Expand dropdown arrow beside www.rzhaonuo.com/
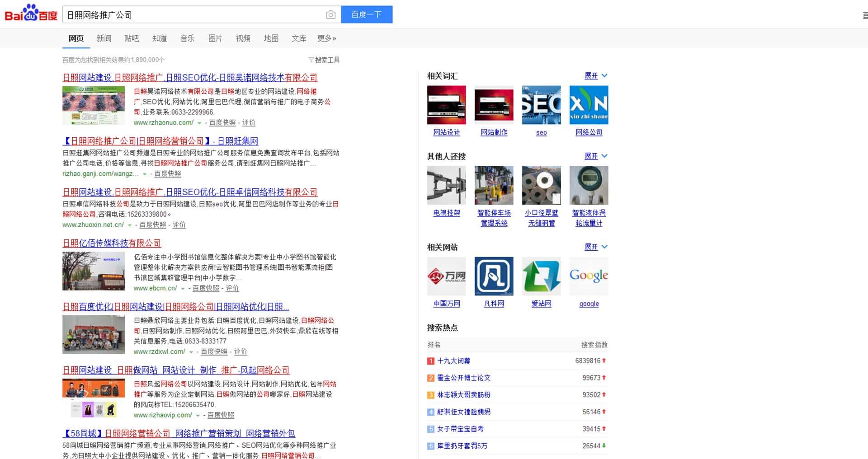 coord(199,123)
